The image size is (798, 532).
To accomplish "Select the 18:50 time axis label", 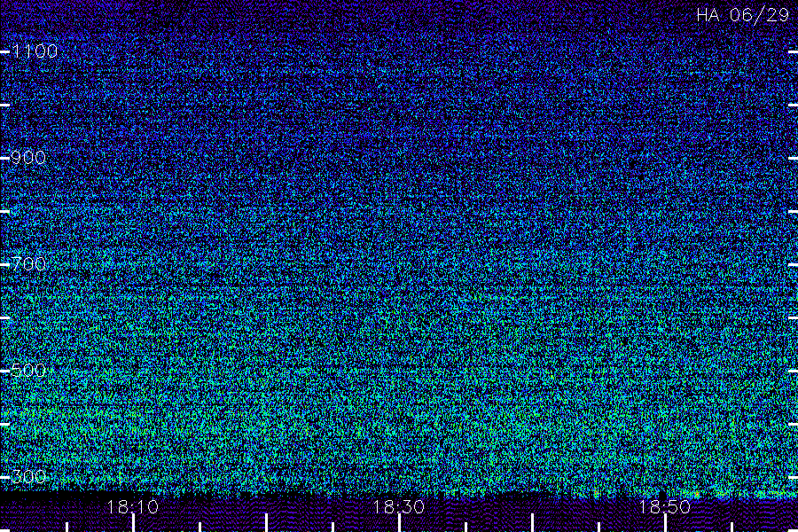I will point(665,507).
